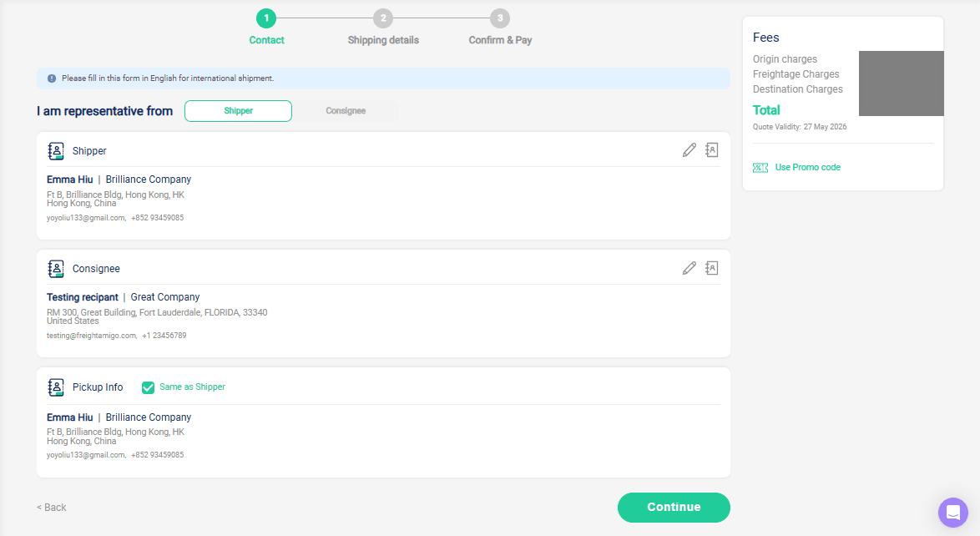This screenshot has height=536, width=980.
Task: Click consignee phone +1 23456789
Action: click(164, 336)
